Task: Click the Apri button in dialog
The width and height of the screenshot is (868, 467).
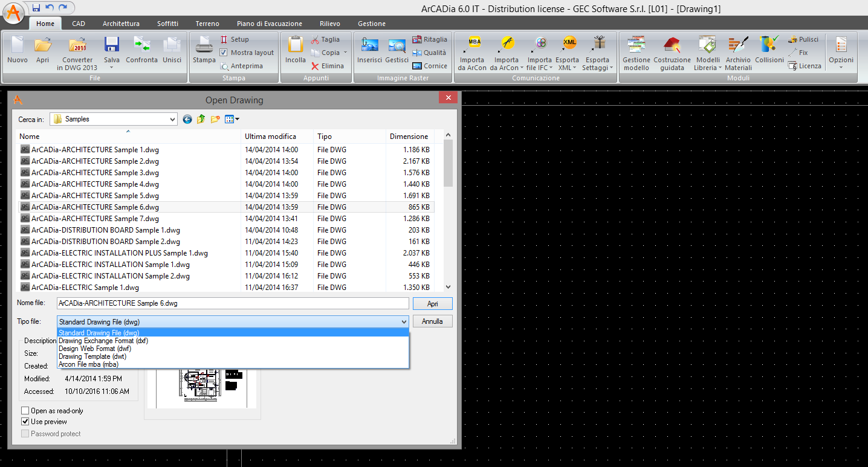Action: [x=432, y=304]
